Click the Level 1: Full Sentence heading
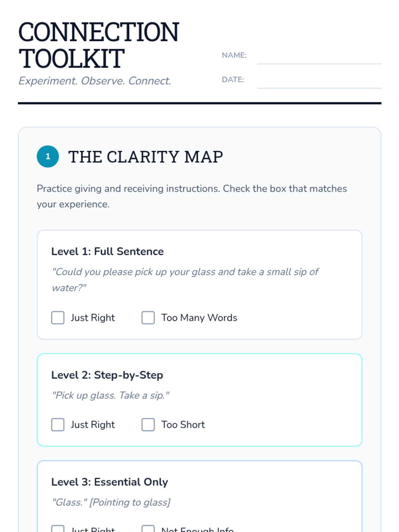Viewport: 399px width, 532px height. [107, 251]
